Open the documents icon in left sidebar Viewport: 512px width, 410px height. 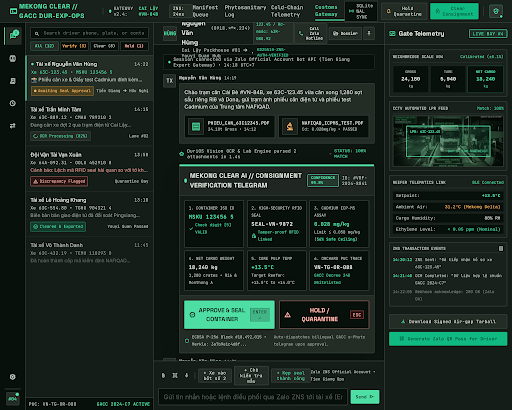(x=13, y=81)
